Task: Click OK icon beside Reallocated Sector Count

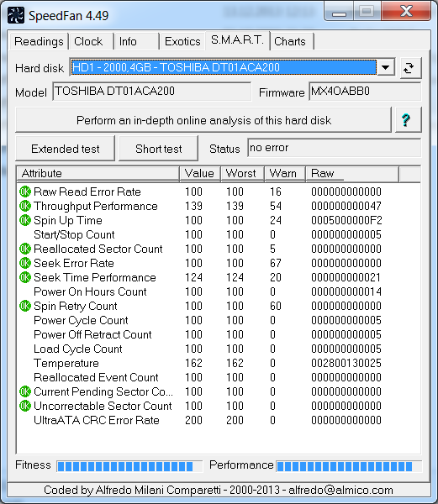Action: pos(24,249)
